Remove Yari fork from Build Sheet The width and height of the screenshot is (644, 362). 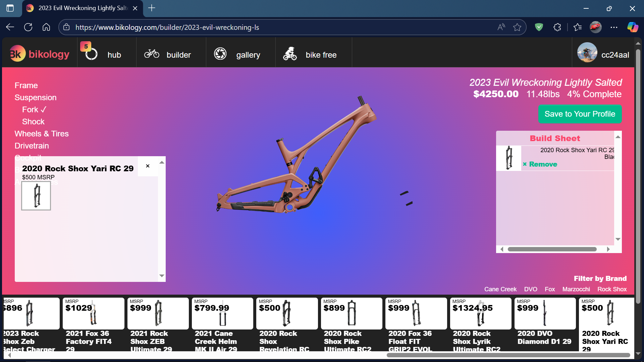[x=540, y=164]
